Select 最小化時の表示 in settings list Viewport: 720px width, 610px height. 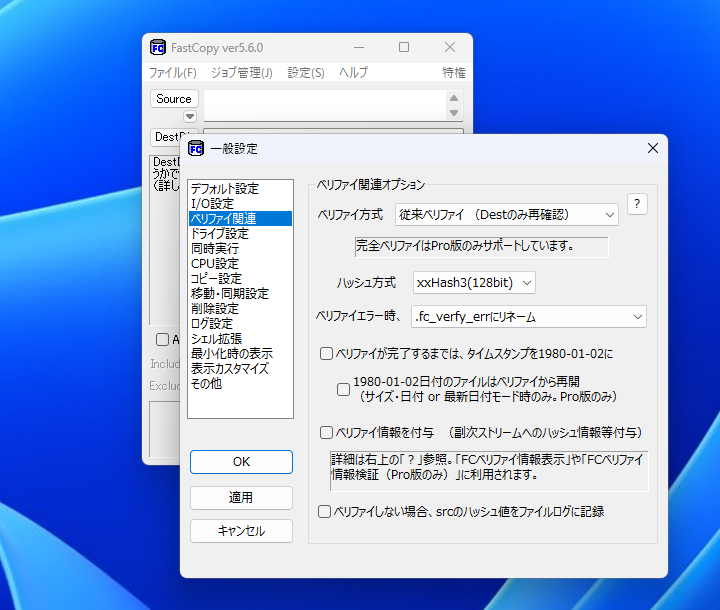pos(240,354)
